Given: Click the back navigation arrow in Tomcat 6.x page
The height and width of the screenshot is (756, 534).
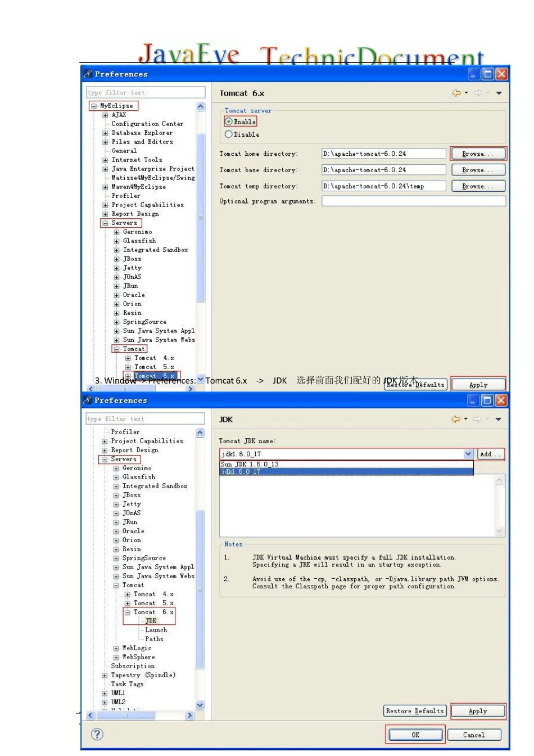Looking at the screenshot, I should (456, 93).
